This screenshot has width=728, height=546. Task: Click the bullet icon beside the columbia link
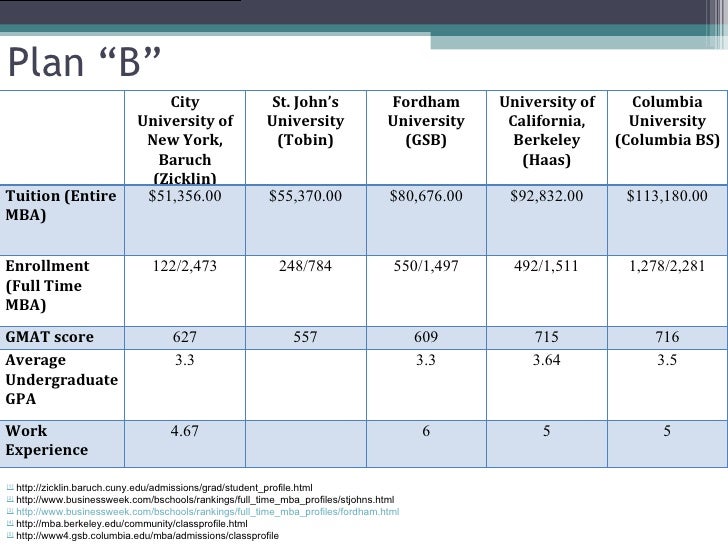click(10, 536)
